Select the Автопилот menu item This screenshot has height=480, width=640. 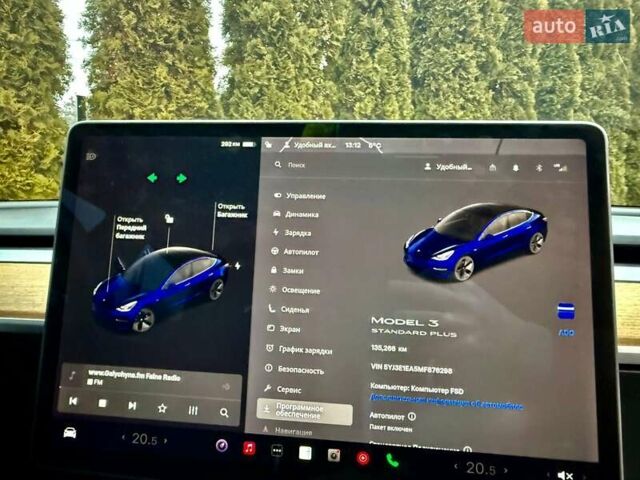pos(300,251)
